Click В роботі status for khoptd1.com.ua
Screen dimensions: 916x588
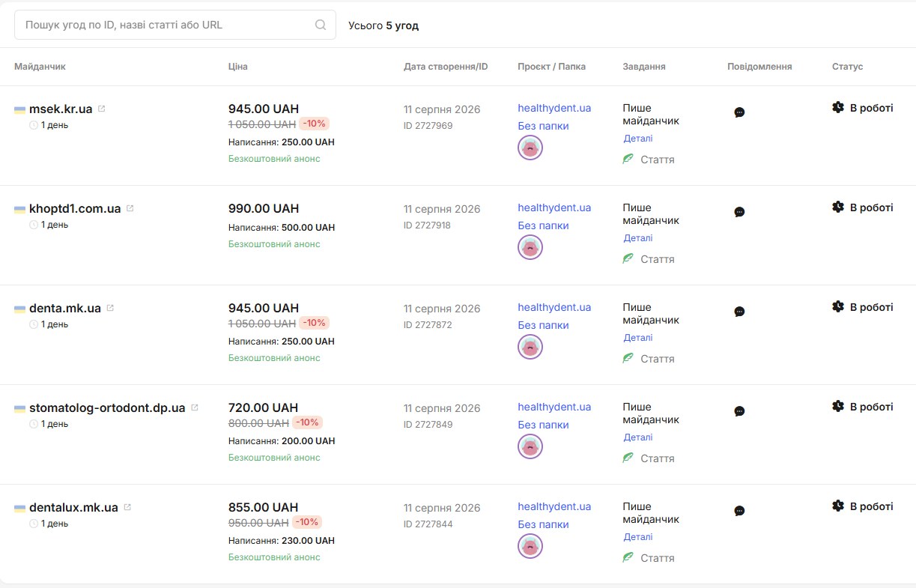coord(871,207)
